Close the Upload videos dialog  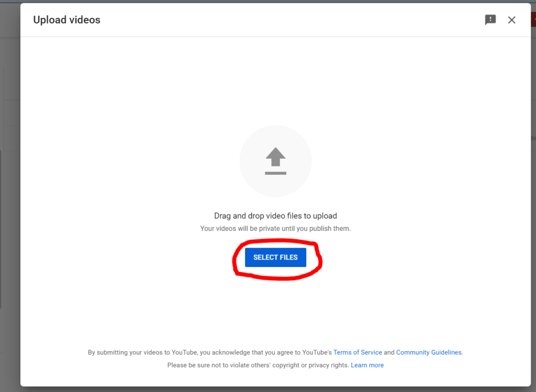click(x=511, y=20)
